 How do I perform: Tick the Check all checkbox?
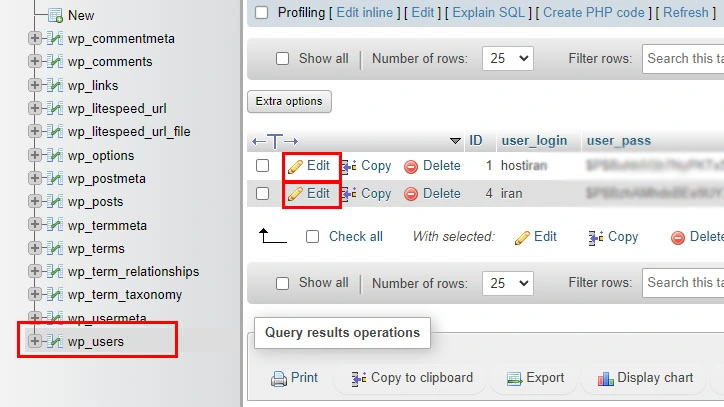coord(313,237)
